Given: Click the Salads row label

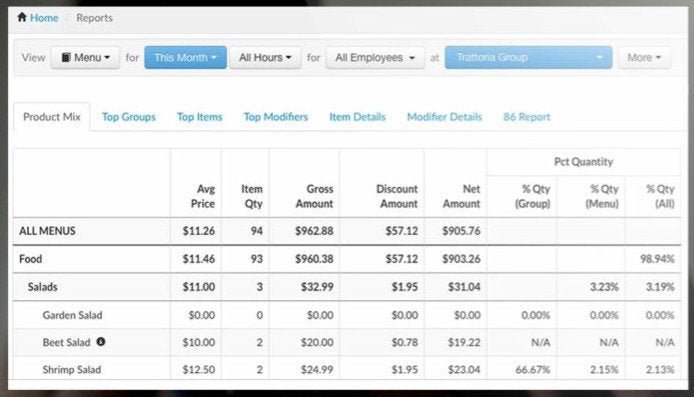Looking at the screenshot, I should [x=42, y=287].
